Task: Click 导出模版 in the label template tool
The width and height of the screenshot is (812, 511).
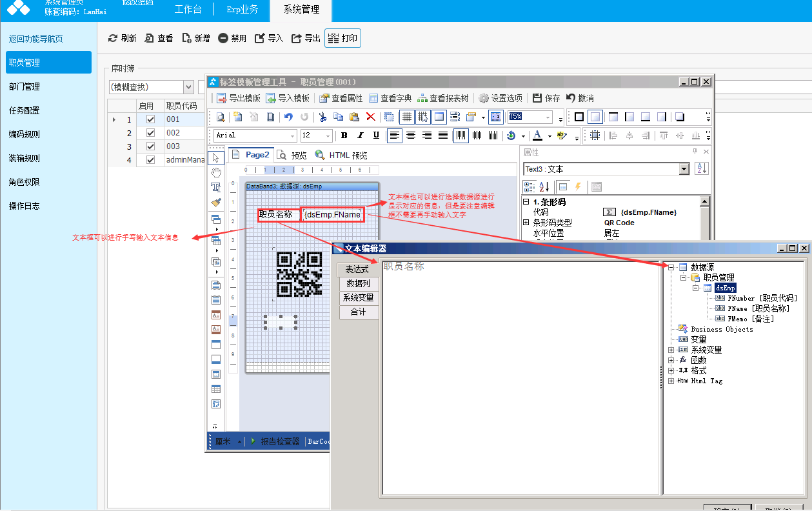Action: (x=238, y=98)
